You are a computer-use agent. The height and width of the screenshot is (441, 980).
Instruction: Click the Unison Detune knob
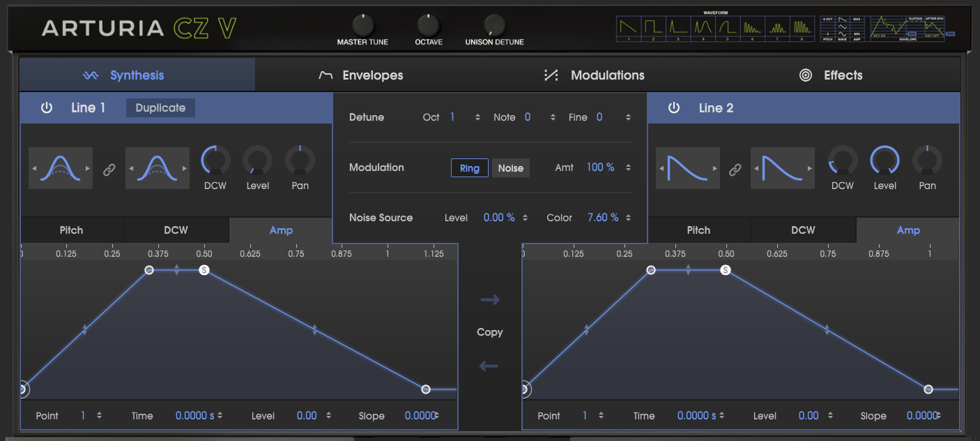pyautogui.click(x=494, y=25)
